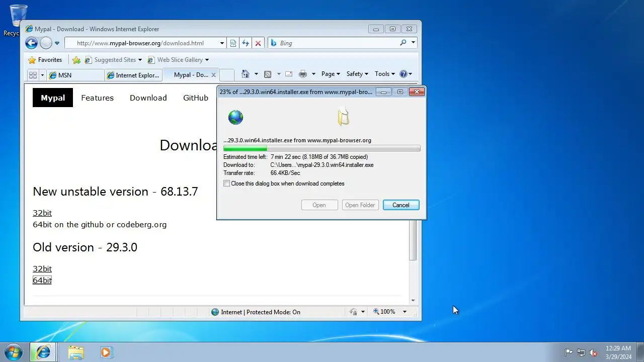Click the Internet zone globe in the status bar
The width and height of the screenshot is (644, 362).
point(215,312)
